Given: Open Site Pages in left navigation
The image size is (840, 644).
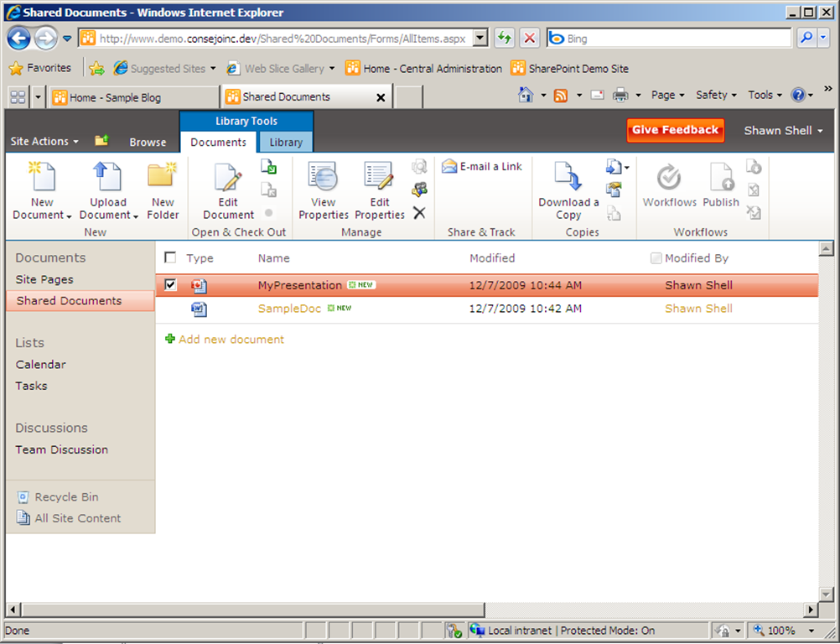Looking at the screenshot, I should pyautogui.click(x=44, y=279).
